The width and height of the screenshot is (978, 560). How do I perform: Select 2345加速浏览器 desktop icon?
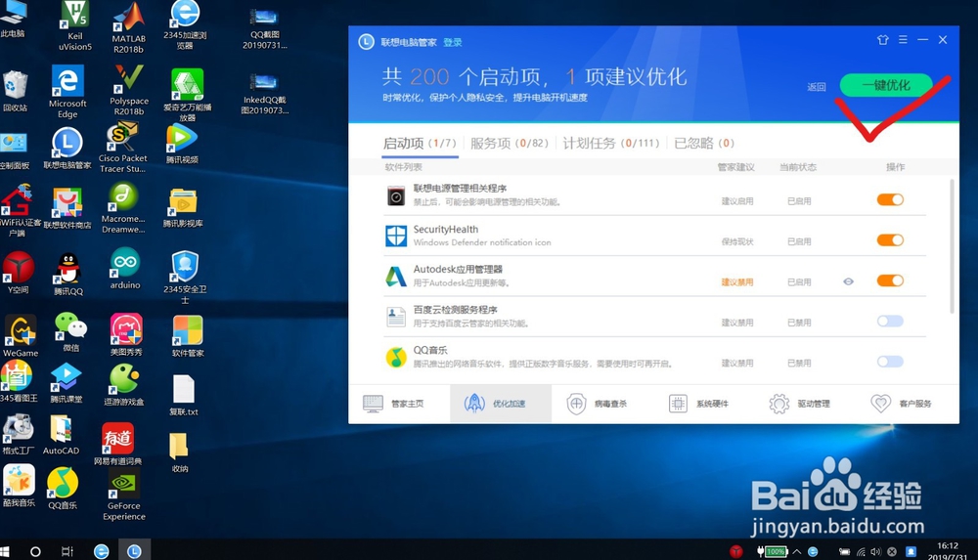(x=185, y=25)
